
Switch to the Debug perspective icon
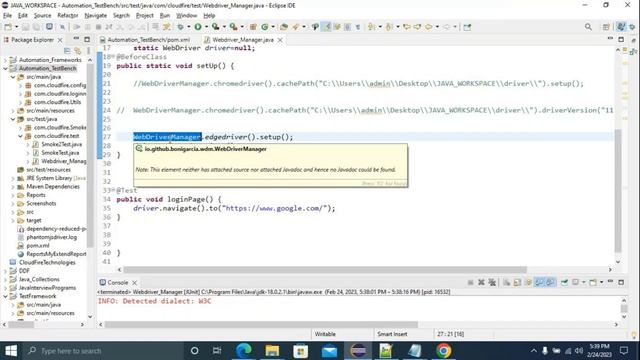632,27
